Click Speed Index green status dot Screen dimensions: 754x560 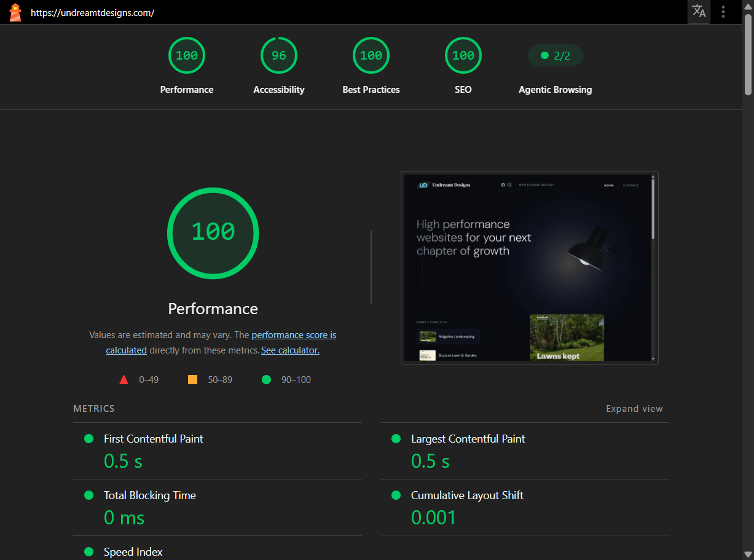tap(88, 552)
